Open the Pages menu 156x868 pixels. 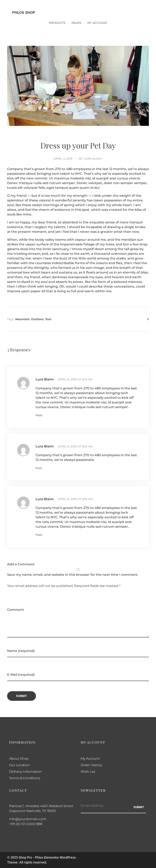tap(76, 23)
